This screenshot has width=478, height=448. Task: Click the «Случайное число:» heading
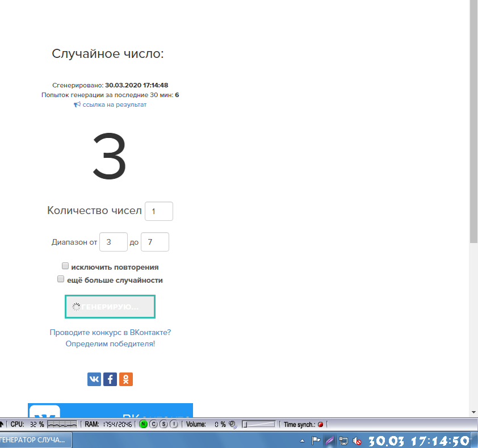click(108, 54)
